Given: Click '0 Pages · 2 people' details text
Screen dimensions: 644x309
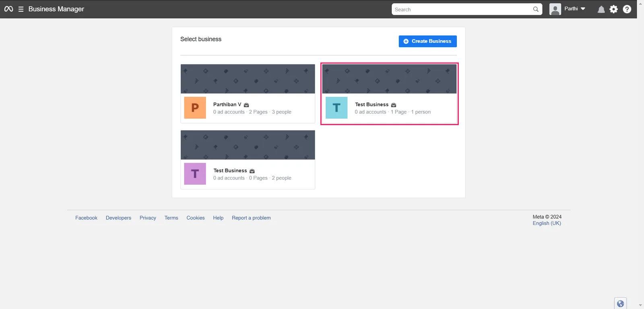Looking at the screenshot, I should pos(270,178).
